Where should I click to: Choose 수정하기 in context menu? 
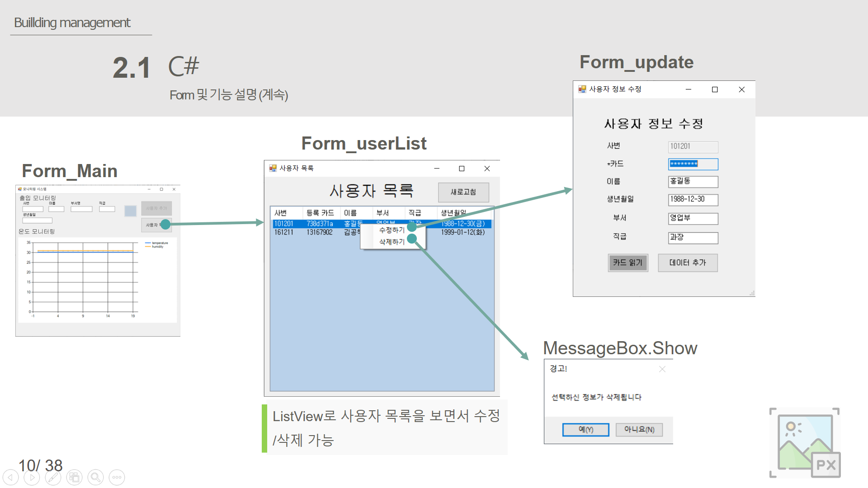coord(392,230)
